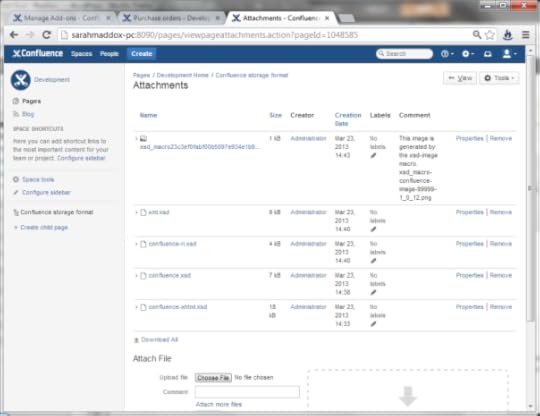This screenshot has height=416, width=540.
Task: Go back with browser back arrow
Action: tap(14, 35)
